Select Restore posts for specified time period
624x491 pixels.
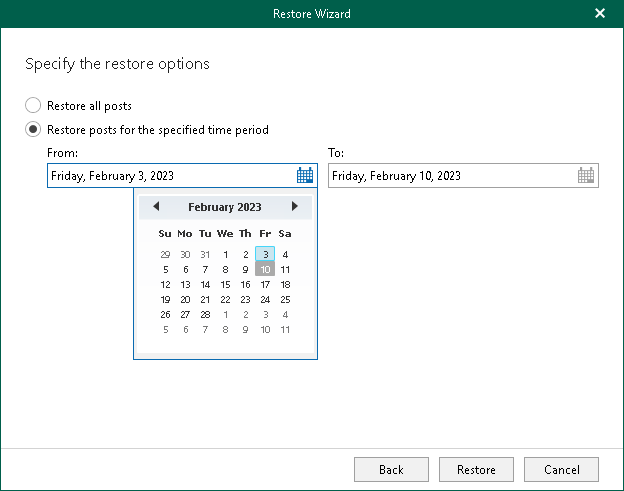[x=33, y=130]
